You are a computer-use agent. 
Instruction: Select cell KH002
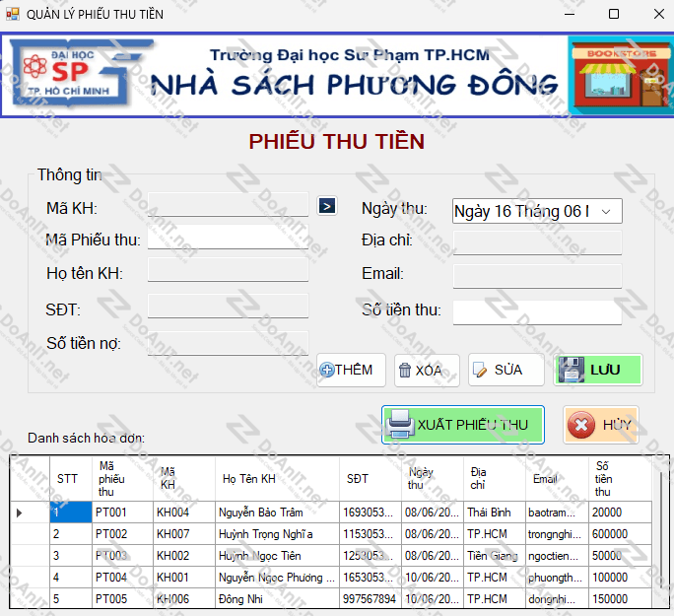184,556
